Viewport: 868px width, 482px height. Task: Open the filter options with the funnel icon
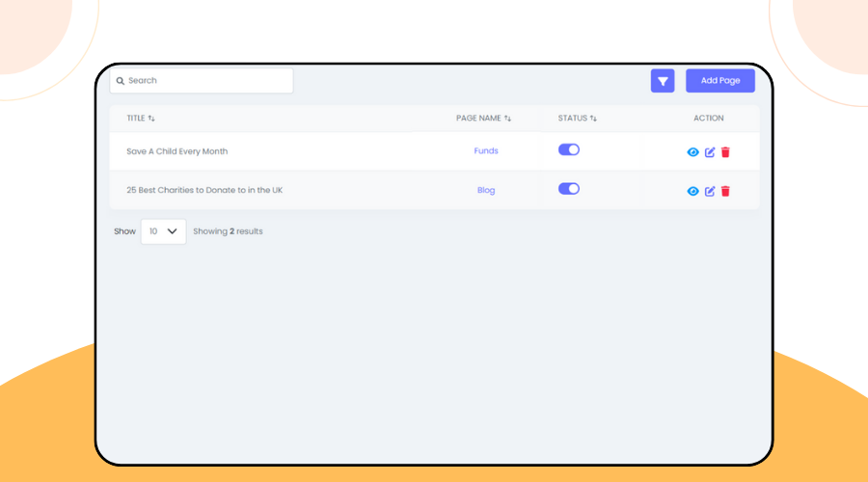click(663, 81)
